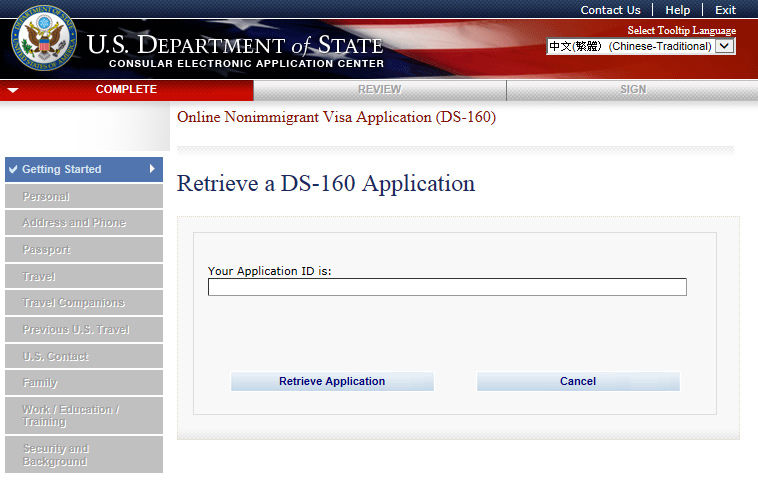Open the Address and Phone section
The width and height of the screenshot is (758, 490).
[x=84, y=223]
